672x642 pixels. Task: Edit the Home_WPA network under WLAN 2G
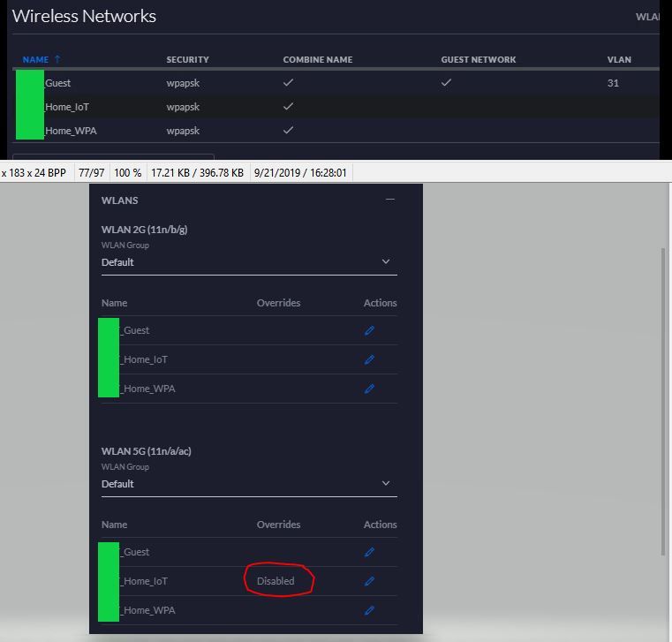pyautogui.click(x=369, y=389)
